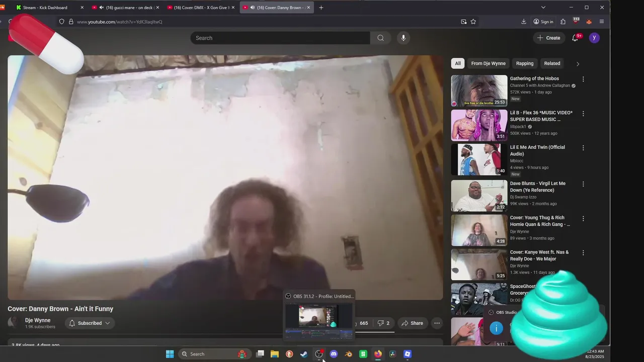
Task: Activate voice search microphone icon
Action: [x=403, y=38]
